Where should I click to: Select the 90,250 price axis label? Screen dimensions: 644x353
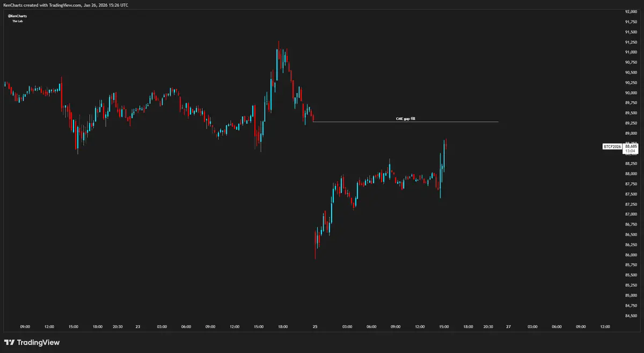631,83
